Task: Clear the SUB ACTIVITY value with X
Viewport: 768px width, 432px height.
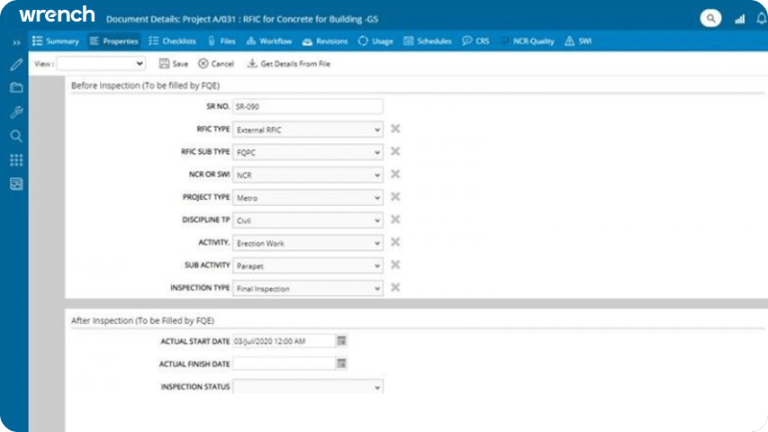Action: pyautogui.click(x=395, y=264)
